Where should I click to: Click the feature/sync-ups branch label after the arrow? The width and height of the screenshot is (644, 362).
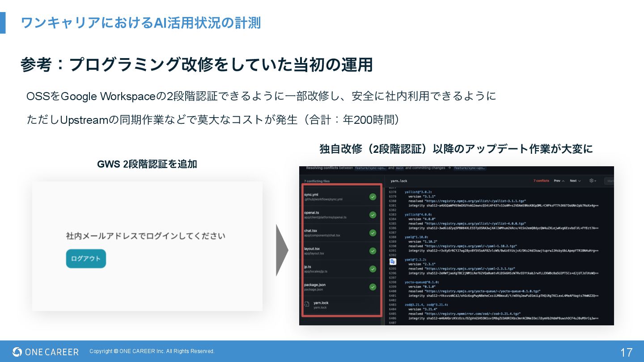470,168
